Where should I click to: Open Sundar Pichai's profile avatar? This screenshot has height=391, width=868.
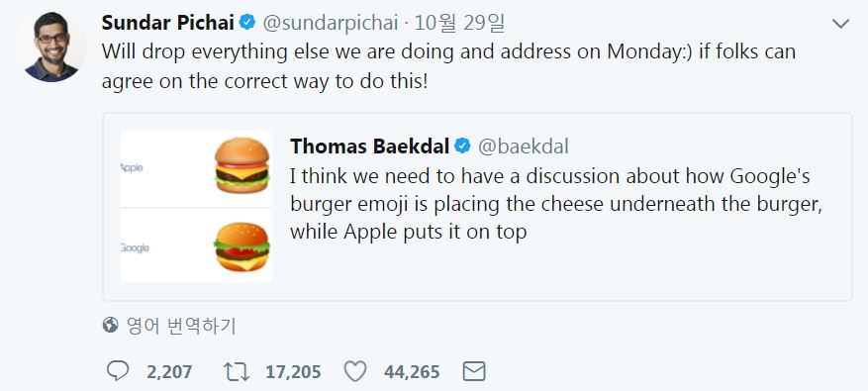pos(50,48)
